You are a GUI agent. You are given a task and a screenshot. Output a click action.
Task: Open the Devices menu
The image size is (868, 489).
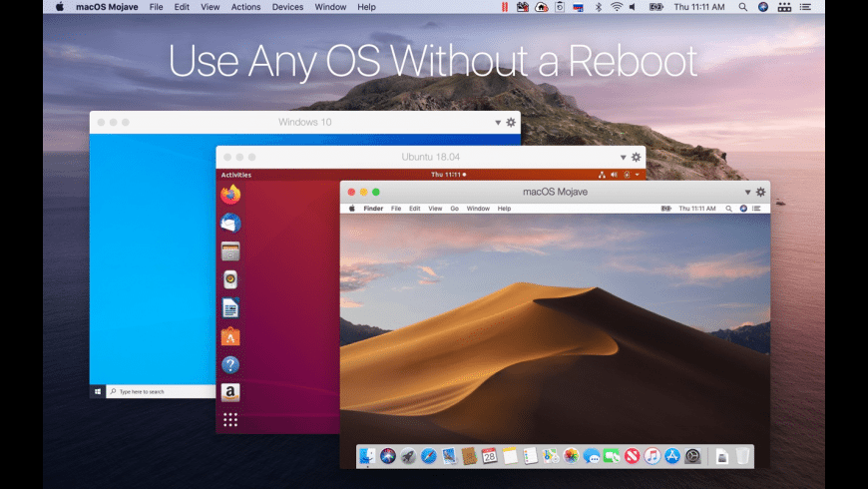coord(287,7)
